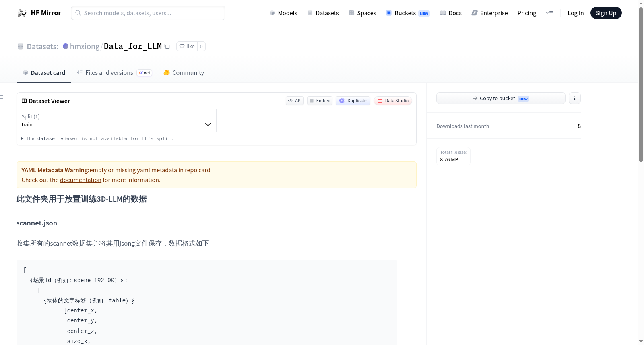Click the like count badge
This screenshot has height=345, width=644.
point(201,46)
